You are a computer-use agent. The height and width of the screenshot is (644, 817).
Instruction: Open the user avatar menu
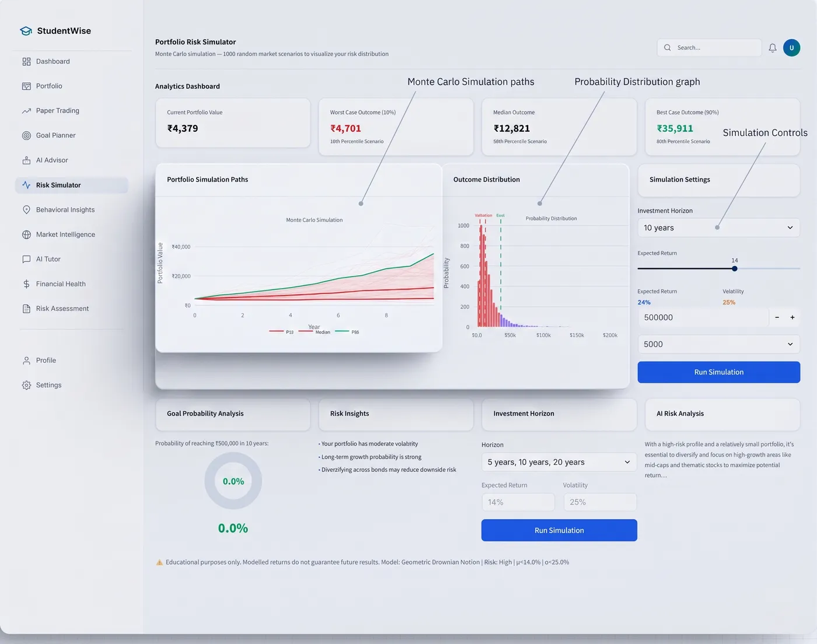tap(791, 48)
